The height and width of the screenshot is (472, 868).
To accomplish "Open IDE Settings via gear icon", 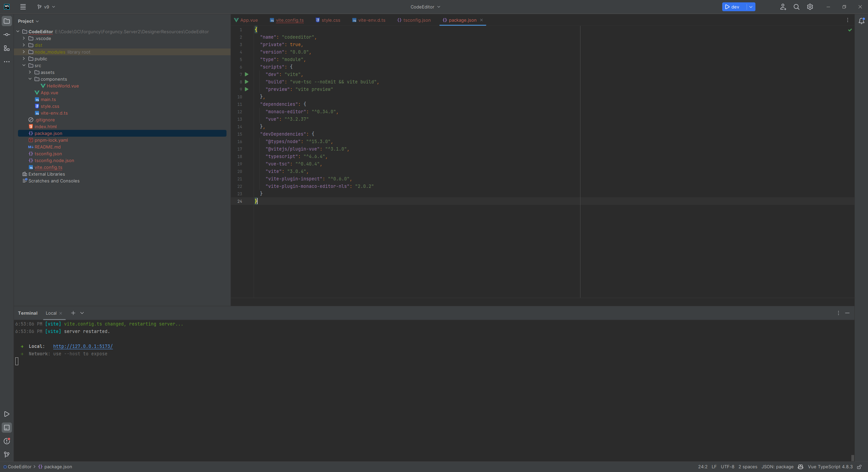I will click(810, 7).
